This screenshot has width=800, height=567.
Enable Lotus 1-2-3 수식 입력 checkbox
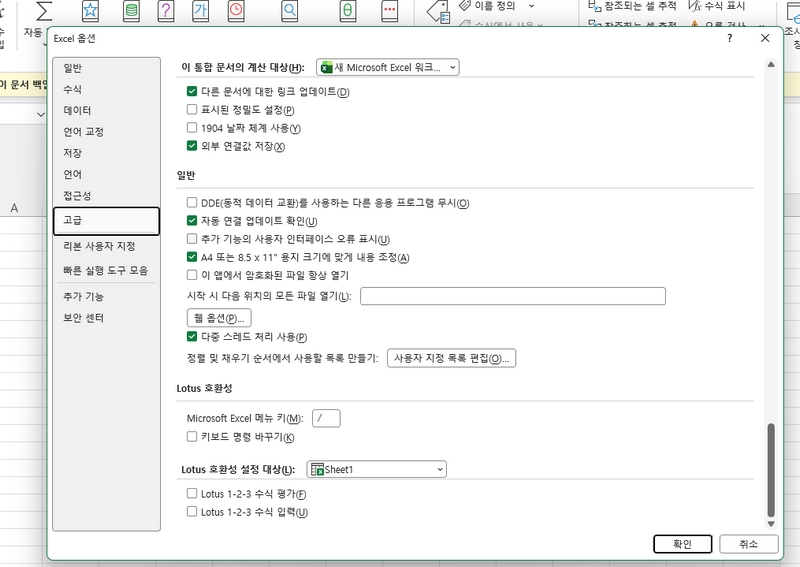(x=192, y=511)
